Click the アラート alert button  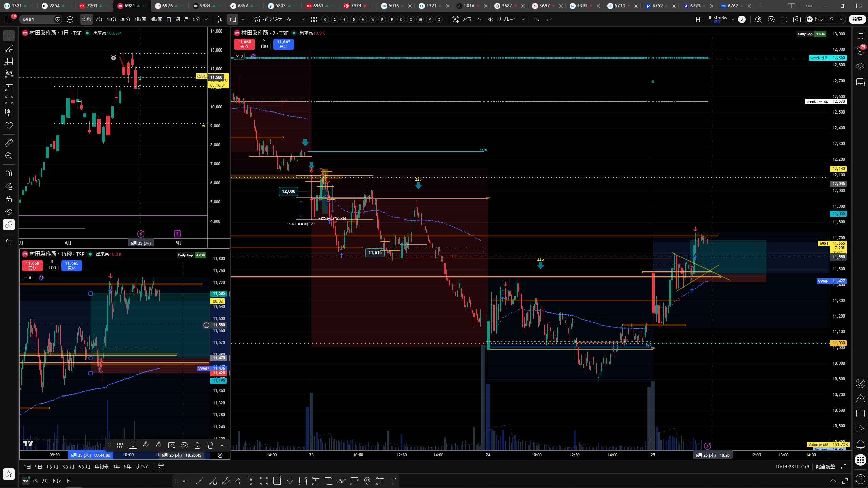(x=467, y=19)
